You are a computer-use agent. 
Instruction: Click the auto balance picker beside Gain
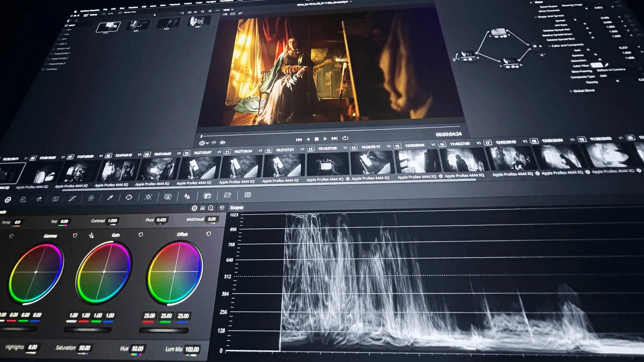[x=91, y=235]
